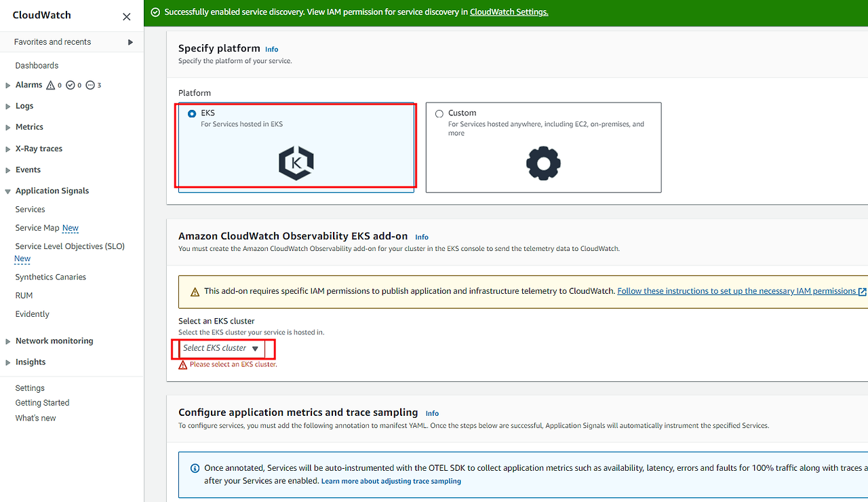Image resolution: width=868 pixels, height=502 pixels.
Task: Click the 'Select an EKS cluster' field label
Action: [x=216, y=321]
